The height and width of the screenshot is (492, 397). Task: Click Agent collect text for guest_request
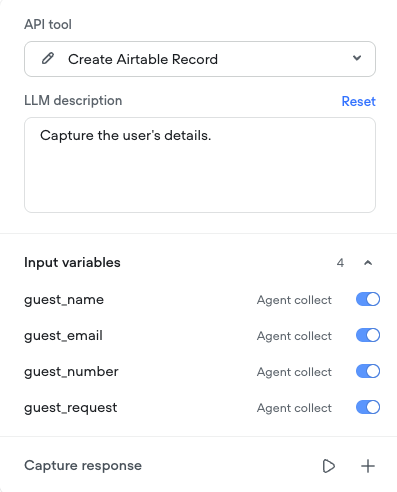[294, 408]
